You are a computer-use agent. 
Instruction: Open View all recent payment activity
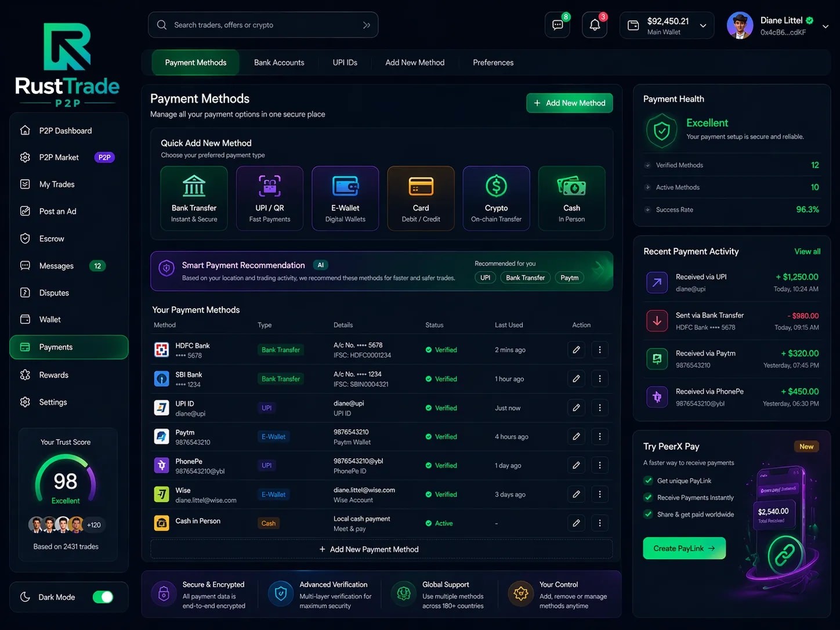[x=807, y=251]
